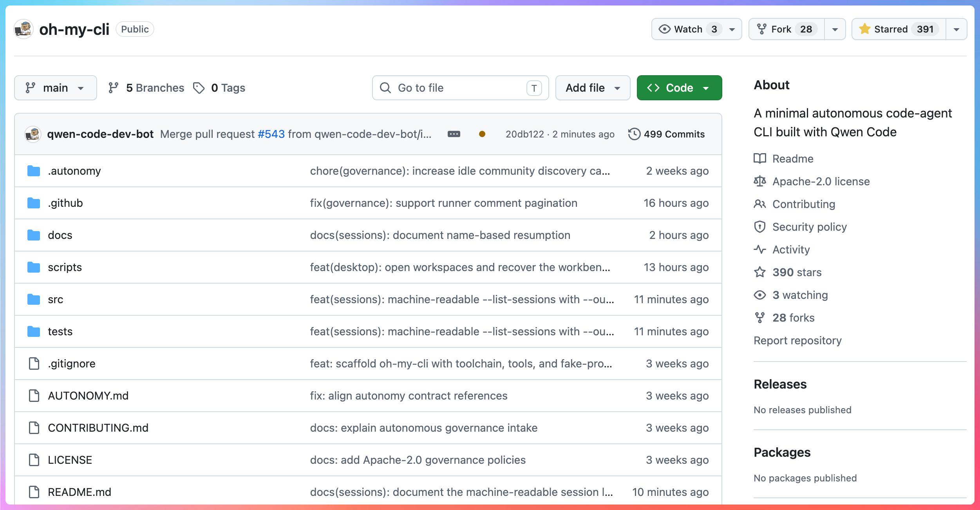Open commit 'docs: add Apache-2.0 governance policies'
The image size is (980, 510).
pos(418,460)
